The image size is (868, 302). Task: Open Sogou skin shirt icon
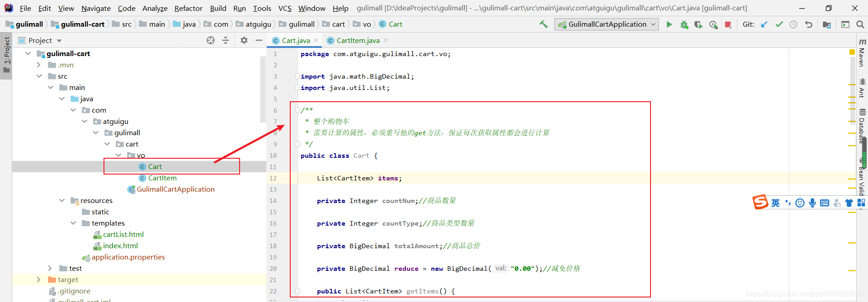coord(849,203)
